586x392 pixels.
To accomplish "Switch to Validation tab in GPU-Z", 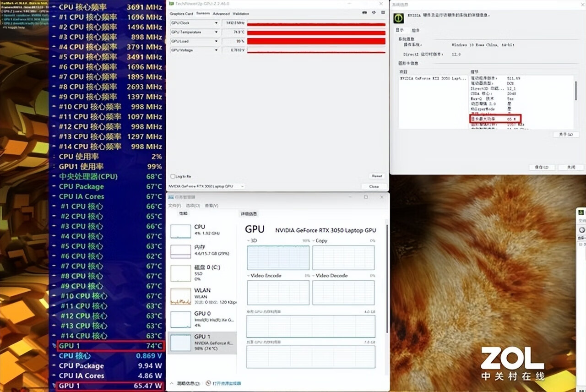I will (x=241, y=14).
